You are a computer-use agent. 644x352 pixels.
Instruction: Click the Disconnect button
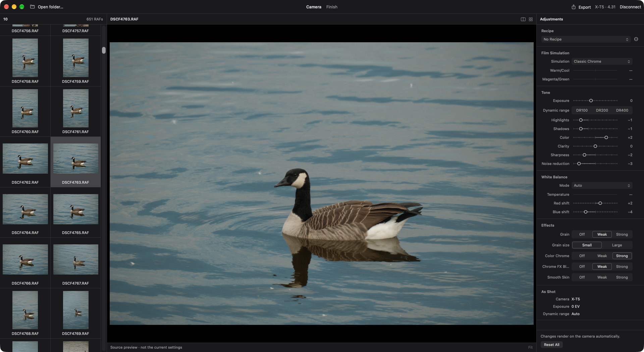[630, 7]
